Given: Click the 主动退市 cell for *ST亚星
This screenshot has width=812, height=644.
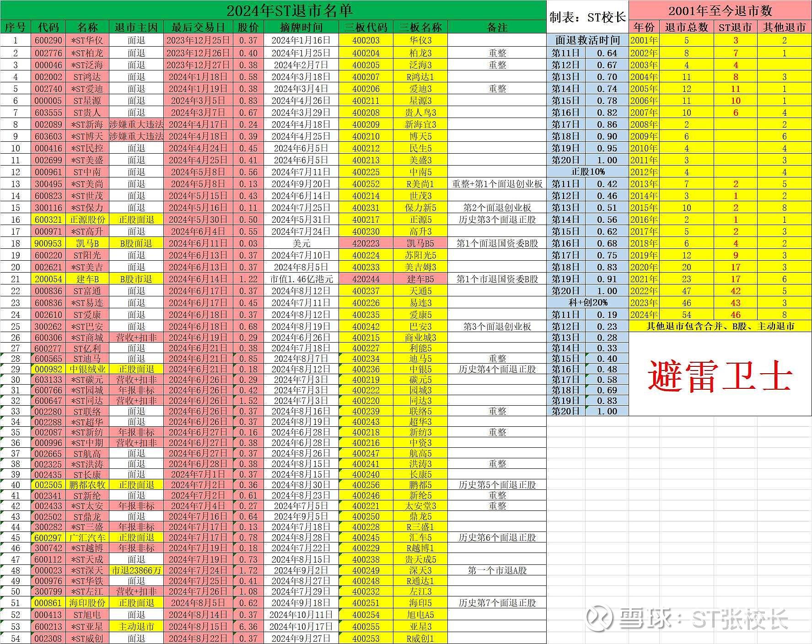Looking at the screenshot, I should 136,627.
